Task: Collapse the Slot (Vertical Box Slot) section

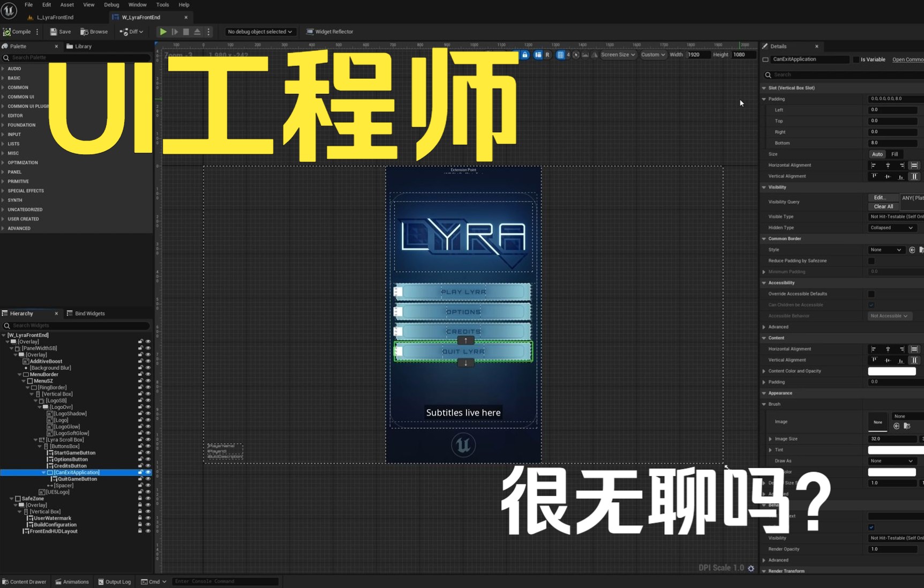Action: click(764, 88)
